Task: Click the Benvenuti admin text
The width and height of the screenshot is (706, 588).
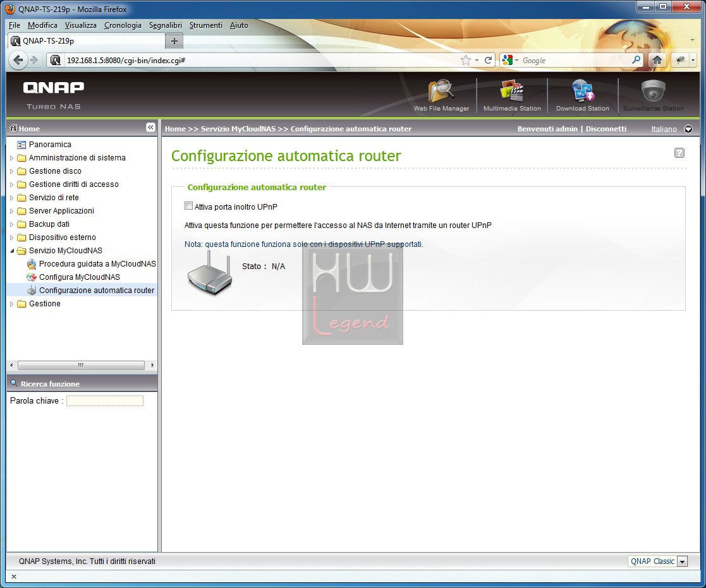Action: point(547,129)
